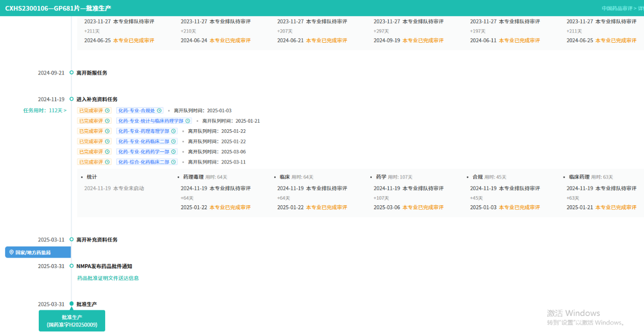Image resolution: width=644 pixels, height=334 pixels.
Task: Click page title CXHS2300106—GP681片—批准生产
Action: click(58, 9)
